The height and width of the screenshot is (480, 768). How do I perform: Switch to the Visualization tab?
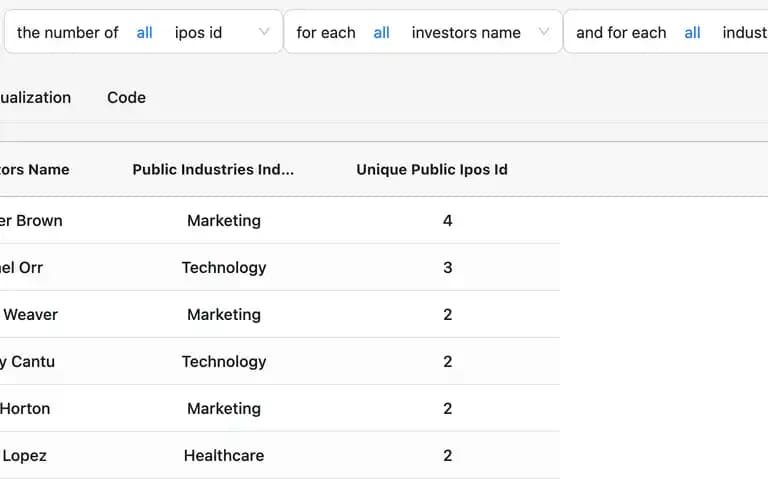pyautogui.click(x=35, y=97)
